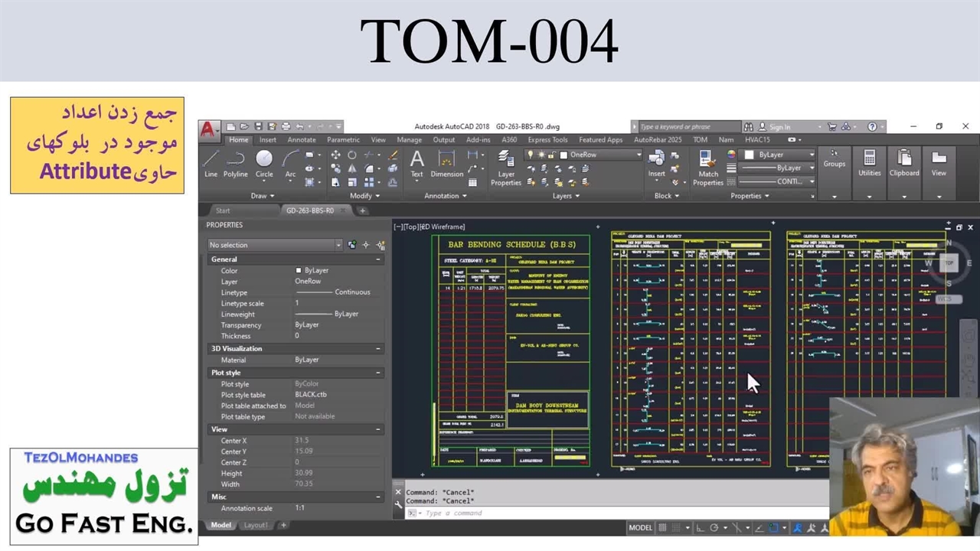
Task: Toggle the MODEL space status button
Action: (x=640, y=527)
